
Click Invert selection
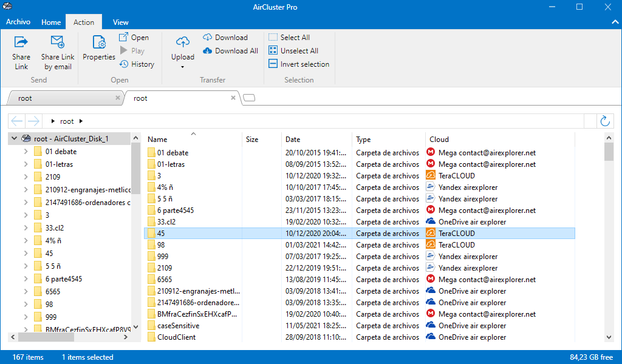pos(299,64)
